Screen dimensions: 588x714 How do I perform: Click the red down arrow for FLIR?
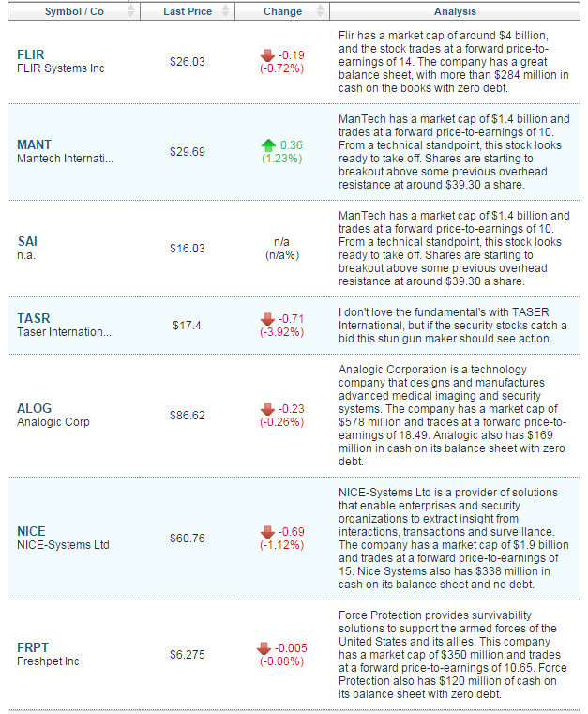(x=267, y=55)
